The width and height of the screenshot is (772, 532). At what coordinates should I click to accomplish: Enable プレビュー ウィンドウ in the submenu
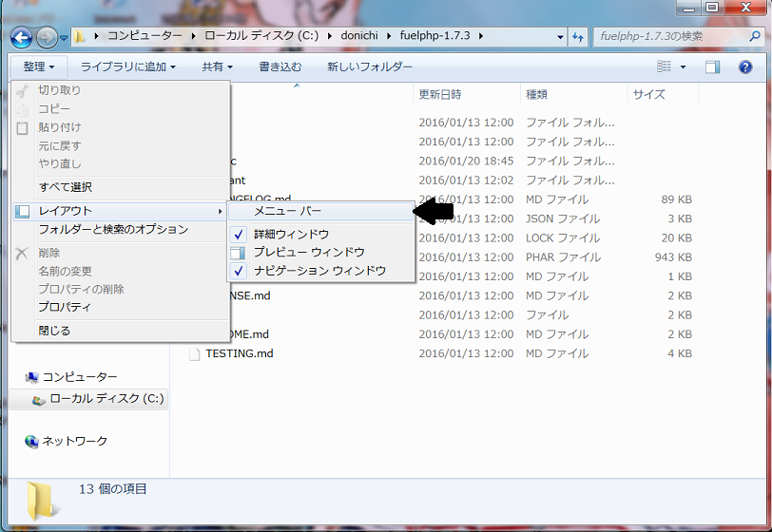click(320, 253)
